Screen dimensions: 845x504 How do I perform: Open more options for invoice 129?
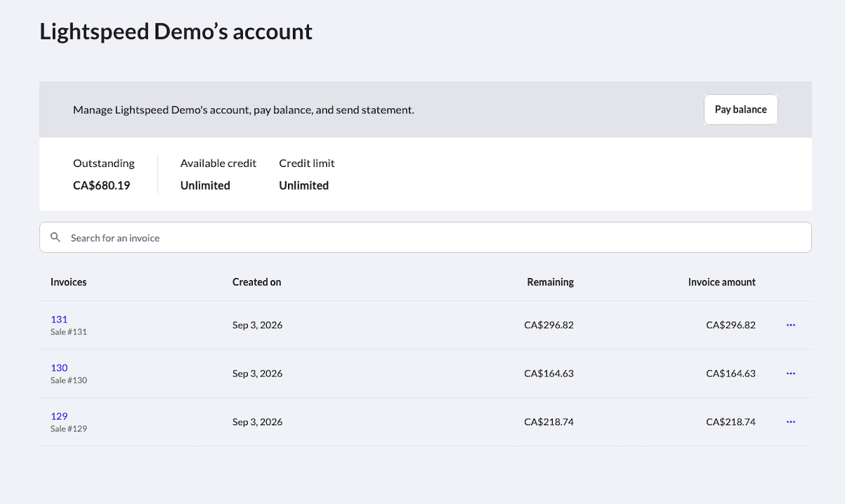point(791,422)
